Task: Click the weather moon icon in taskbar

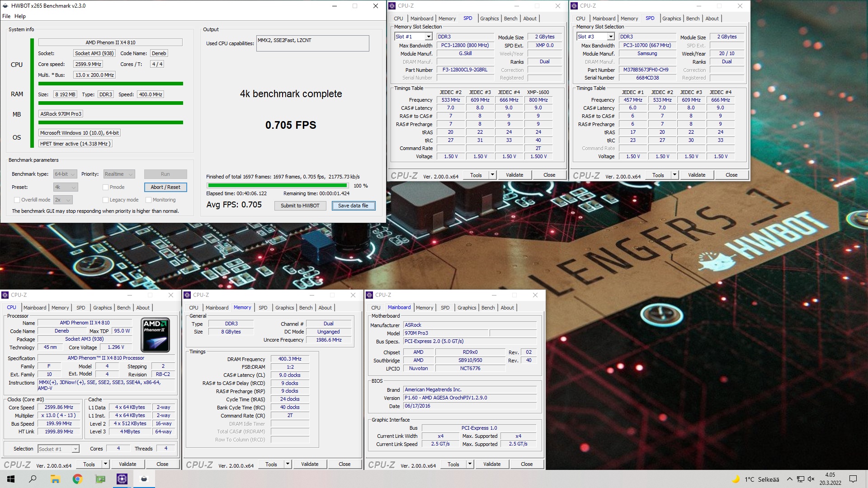Action: point(736,479)
